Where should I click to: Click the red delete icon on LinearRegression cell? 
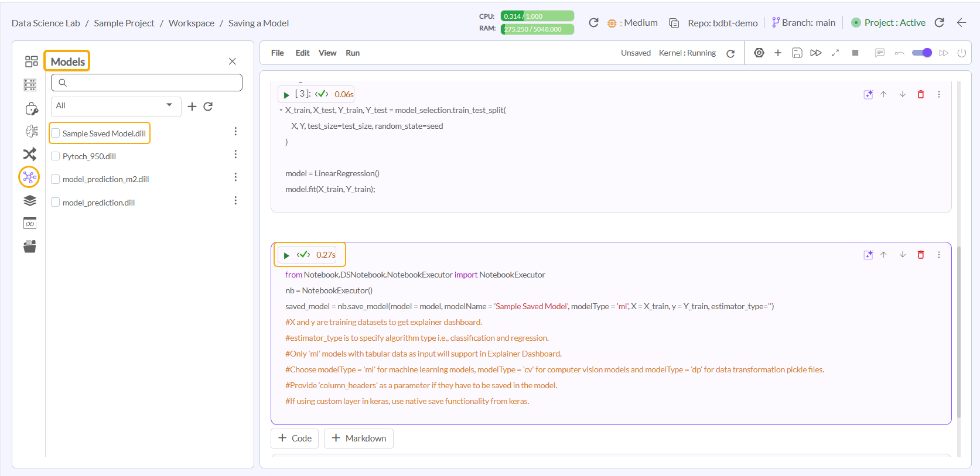(920, 94)
